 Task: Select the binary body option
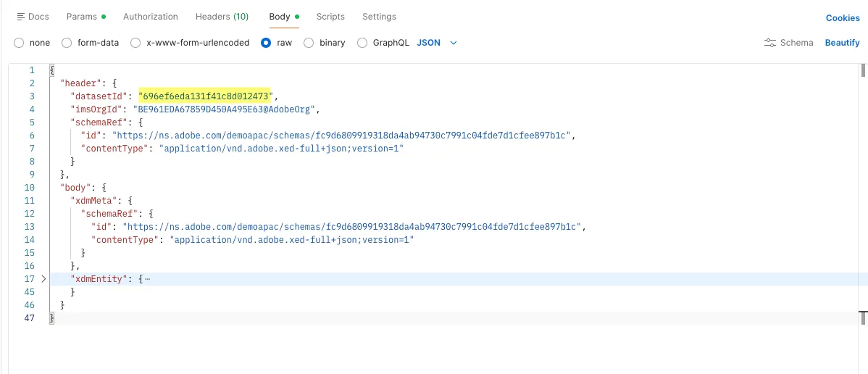coord(309,43)
